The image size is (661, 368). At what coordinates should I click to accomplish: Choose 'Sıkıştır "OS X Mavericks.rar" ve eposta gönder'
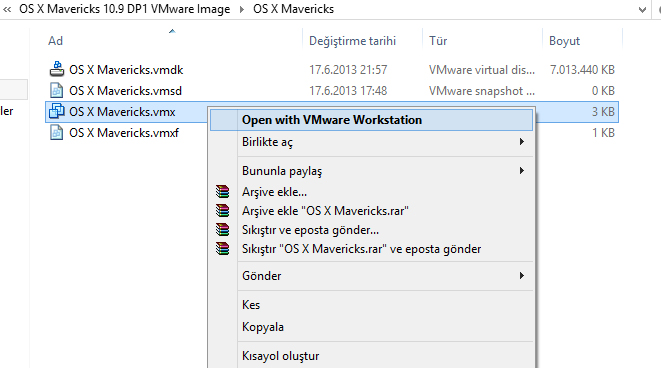pyautogui.click(x=371, y=249)
